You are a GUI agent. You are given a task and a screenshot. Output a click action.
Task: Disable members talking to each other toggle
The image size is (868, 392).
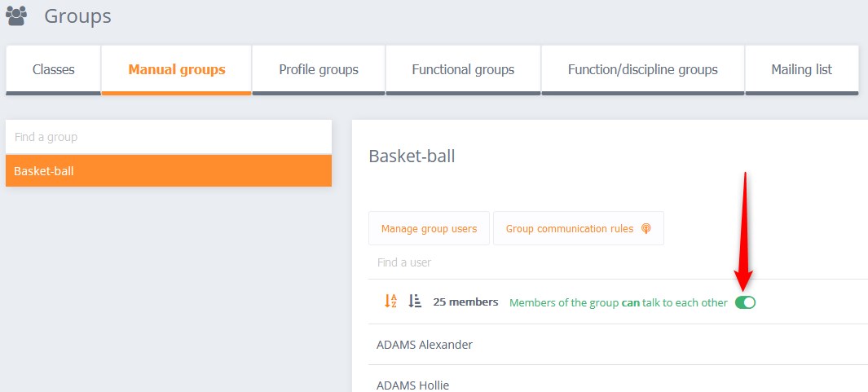click(745, 302)
